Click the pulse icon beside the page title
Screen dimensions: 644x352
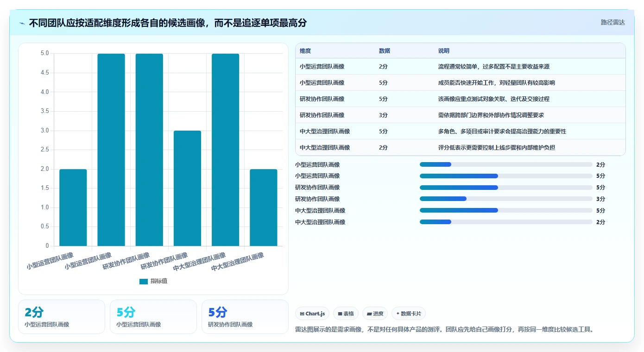tap(22, 23)
